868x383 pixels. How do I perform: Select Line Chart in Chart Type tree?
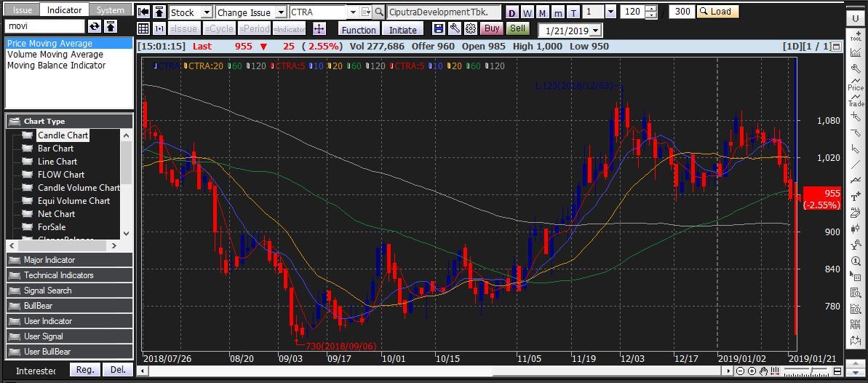(57, 162)
